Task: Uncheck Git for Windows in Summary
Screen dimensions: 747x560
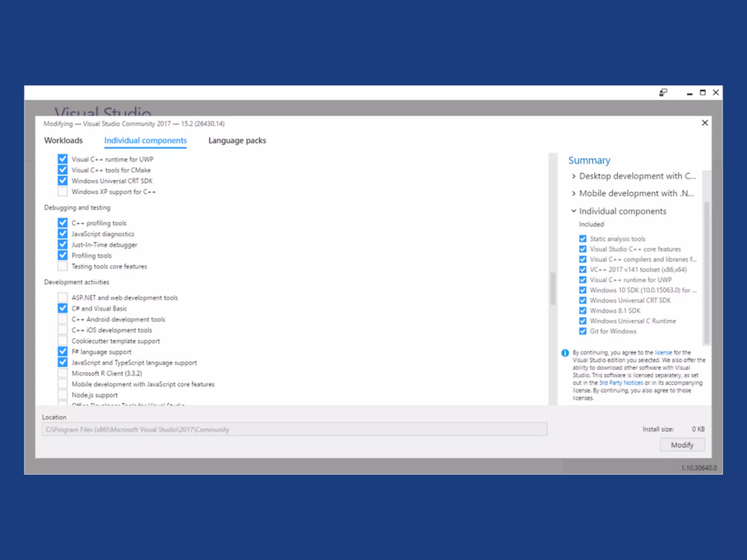Action: 583,331
